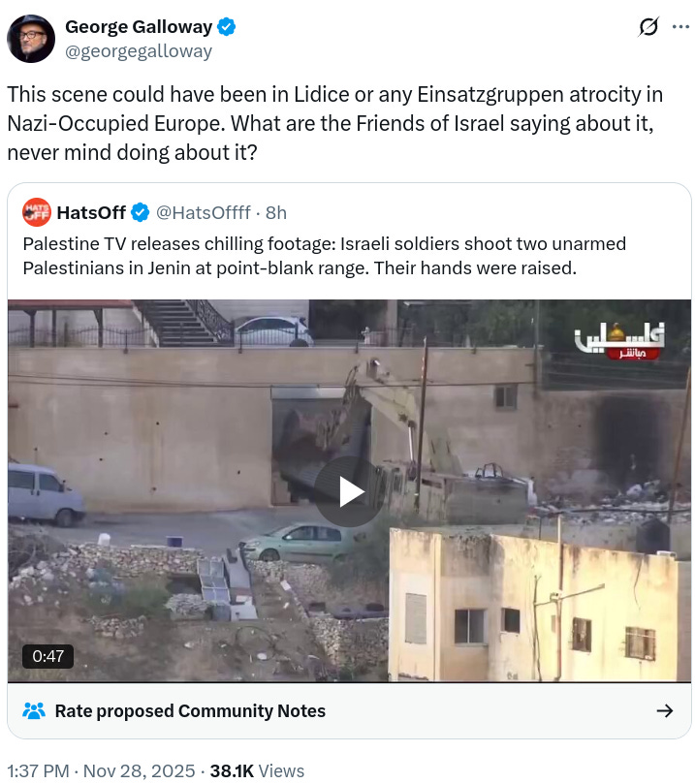This screenshot has height=784, width=695.
Task: Click the Palestine TV logo in video
Action: coord(619,341)
